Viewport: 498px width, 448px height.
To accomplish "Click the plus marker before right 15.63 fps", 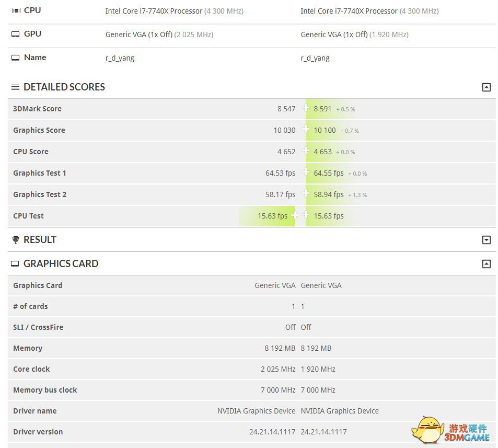I will (306, 215).
